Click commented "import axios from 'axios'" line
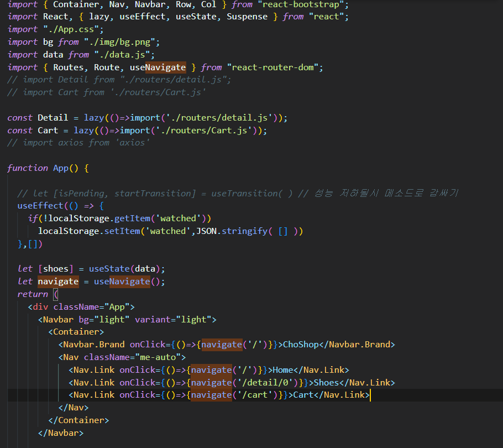503x448 pixels. coord(78,143)
